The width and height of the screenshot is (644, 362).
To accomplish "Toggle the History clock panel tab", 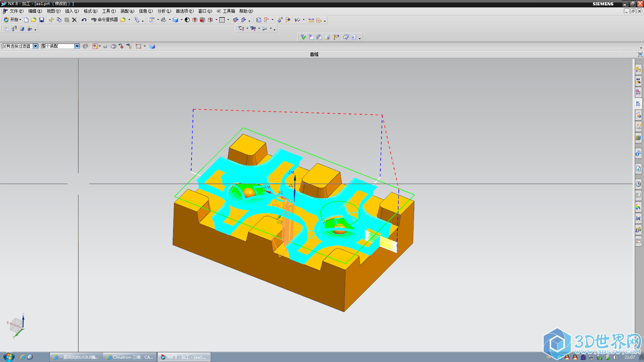I will click(638, 184).
